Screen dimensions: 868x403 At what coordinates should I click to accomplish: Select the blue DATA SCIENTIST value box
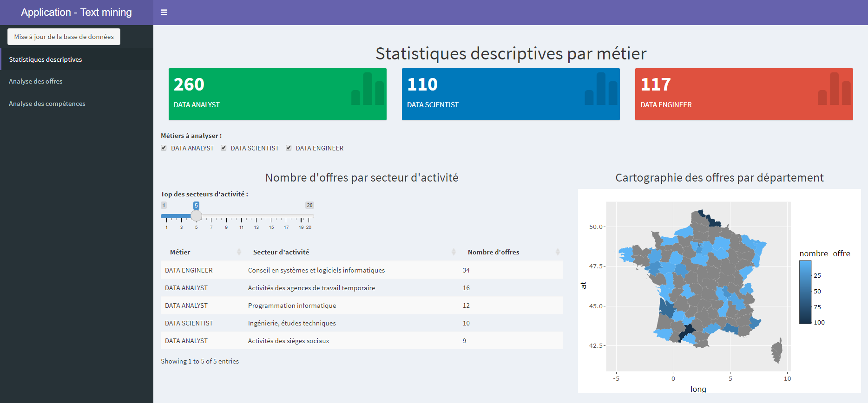coord(511,94)
